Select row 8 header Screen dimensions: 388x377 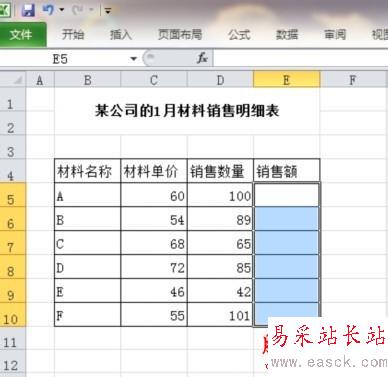(13, 267)
